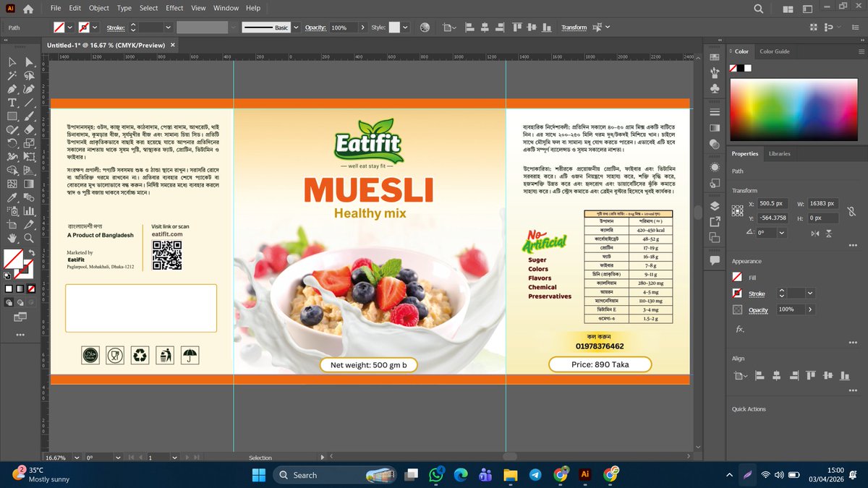Select the Pen tool
868x488 pixels.
click(x=12, y=89)
